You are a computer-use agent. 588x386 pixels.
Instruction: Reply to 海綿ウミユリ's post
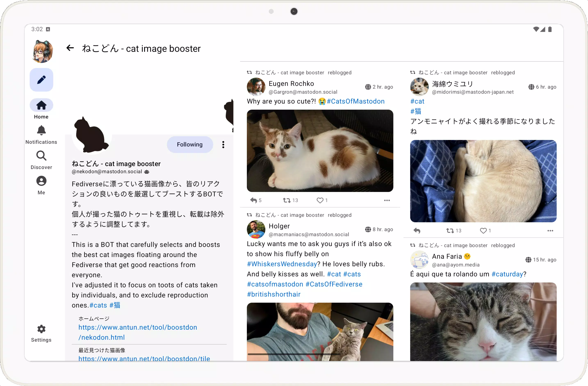pyautogui.click(x=417, y=231)
